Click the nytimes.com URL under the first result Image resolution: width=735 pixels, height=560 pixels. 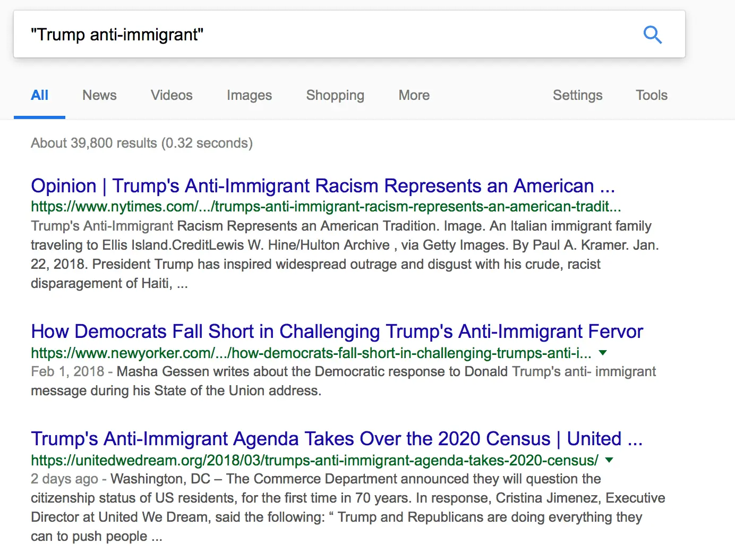[326, 207]
